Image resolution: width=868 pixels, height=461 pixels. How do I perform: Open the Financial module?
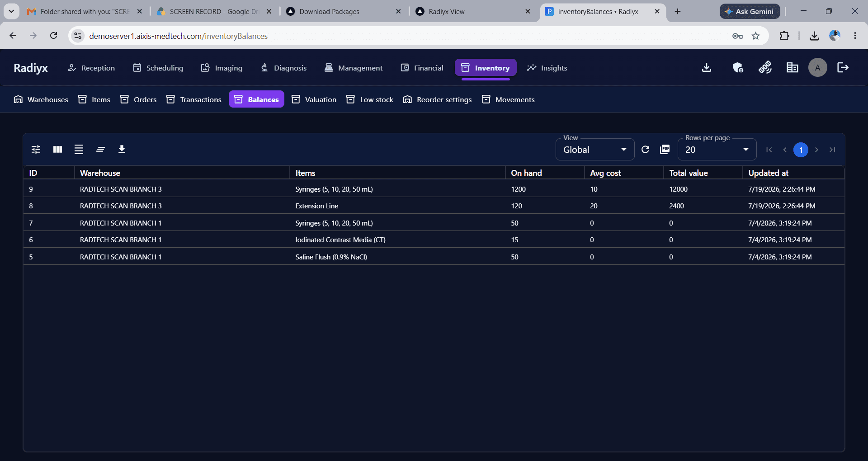point(422,68)
